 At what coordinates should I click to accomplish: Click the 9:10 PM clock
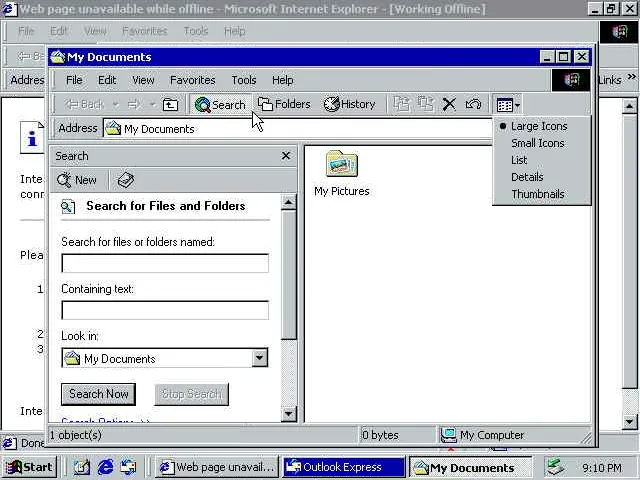click(x=602, y=467)
